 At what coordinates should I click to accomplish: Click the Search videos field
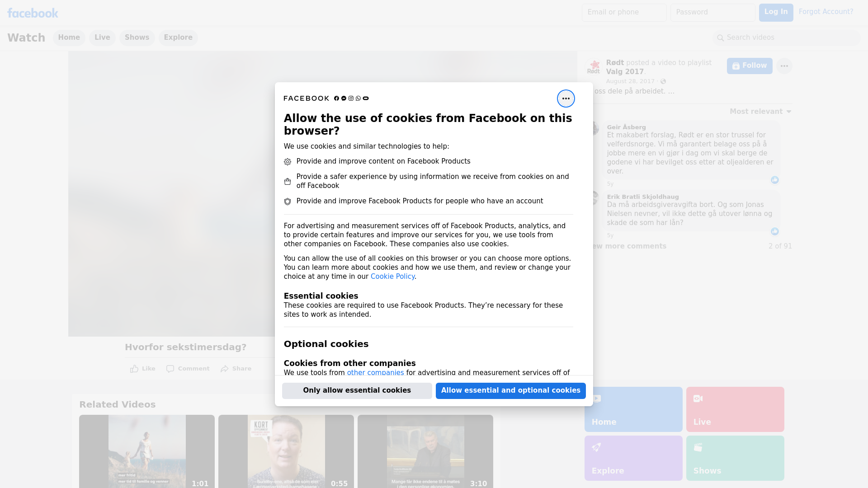click(x=787, y=38)
